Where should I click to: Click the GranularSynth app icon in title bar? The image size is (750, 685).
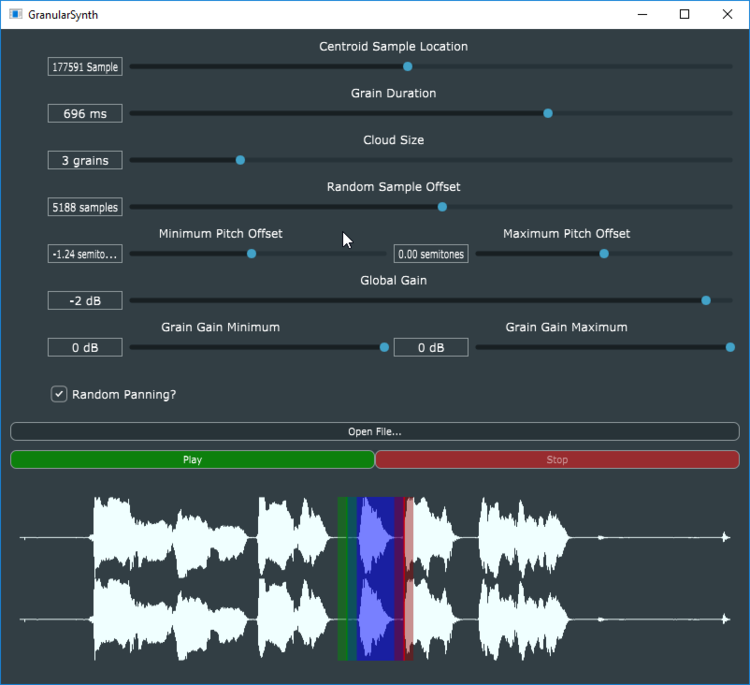[x=16, y=14]
